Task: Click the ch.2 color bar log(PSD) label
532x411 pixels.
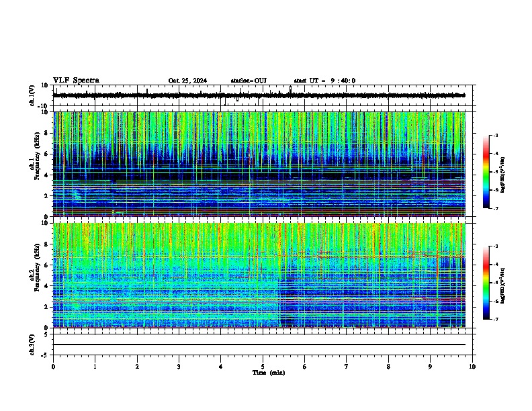Action: pyautogui.click(x=502, y=285)
